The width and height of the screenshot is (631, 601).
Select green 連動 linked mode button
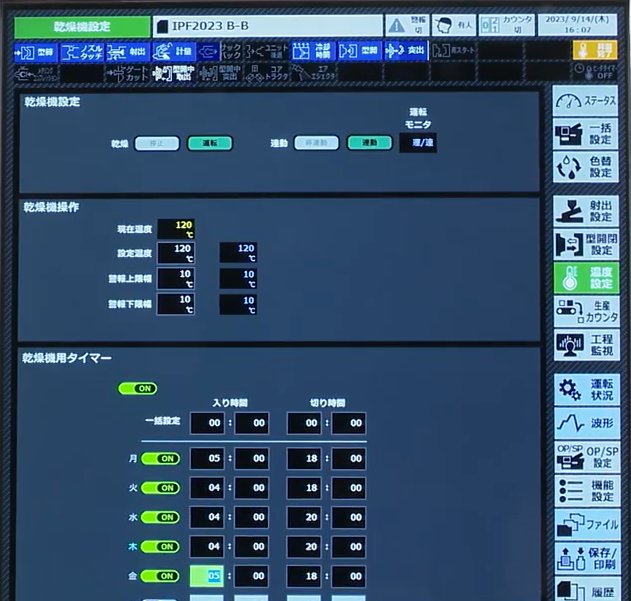click(x=369, y=143)
